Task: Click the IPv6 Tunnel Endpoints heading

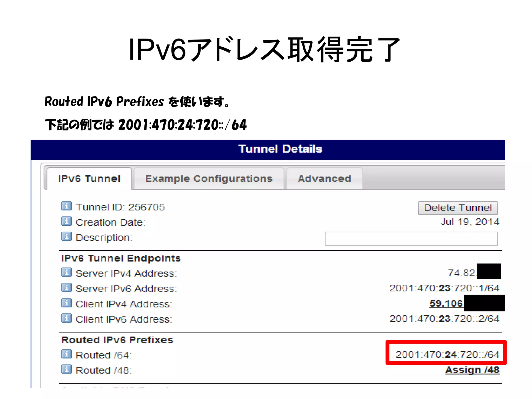Action: (x=121, y=258)
